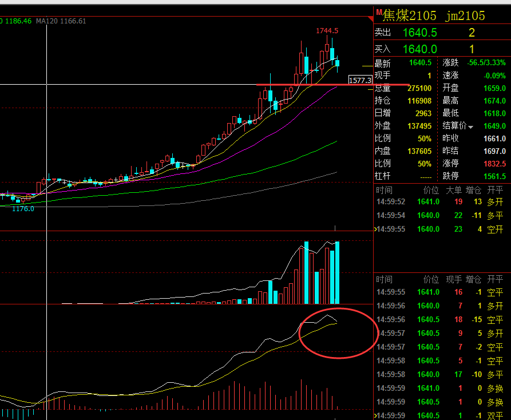Select the 1577.3 price label on the axis
Viewport: 511px width, 420px height.
coord(360,80)
